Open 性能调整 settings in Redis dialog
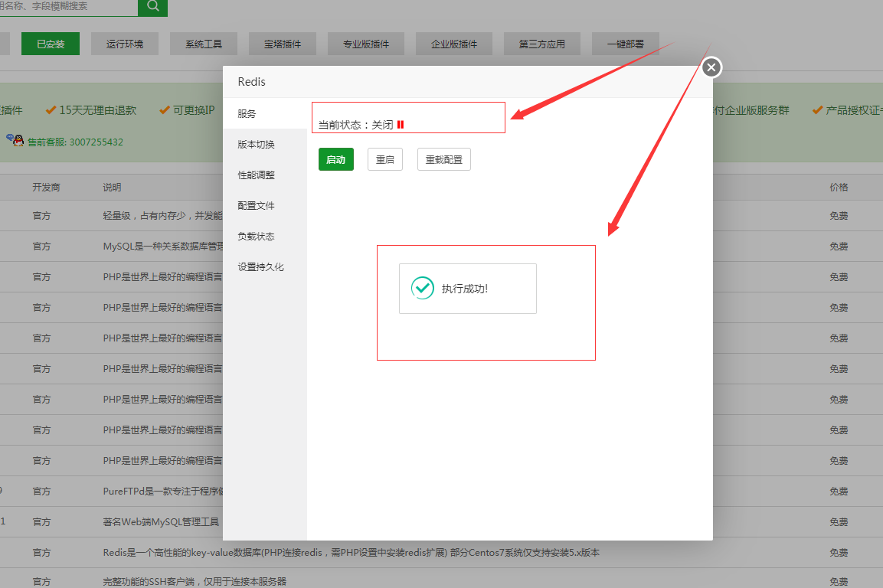 point(265,175)
